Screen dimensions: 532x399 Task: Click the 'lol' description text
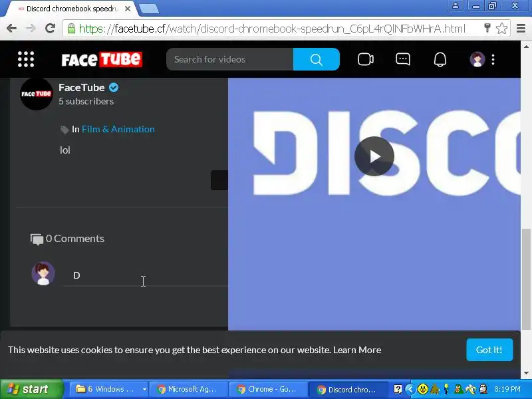tap(65, 150)
